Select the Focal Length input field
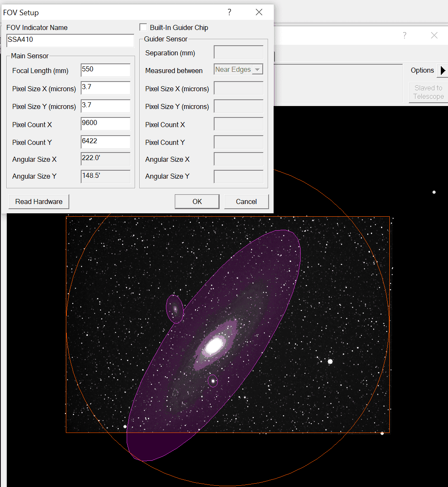Viewport: 448px width, 487px height. (x=106, y=70)
